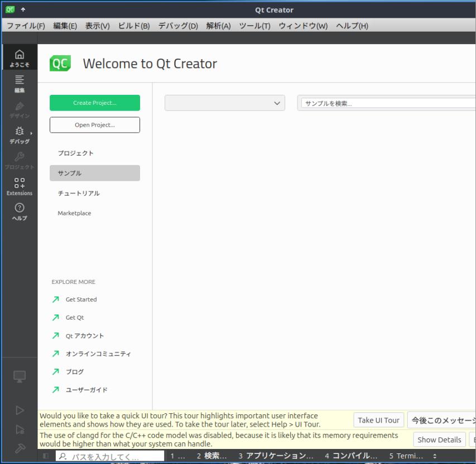This screenshot has width=476, height=464.
Task: Click the Open Project... button
Action: (x=95, y=125)
